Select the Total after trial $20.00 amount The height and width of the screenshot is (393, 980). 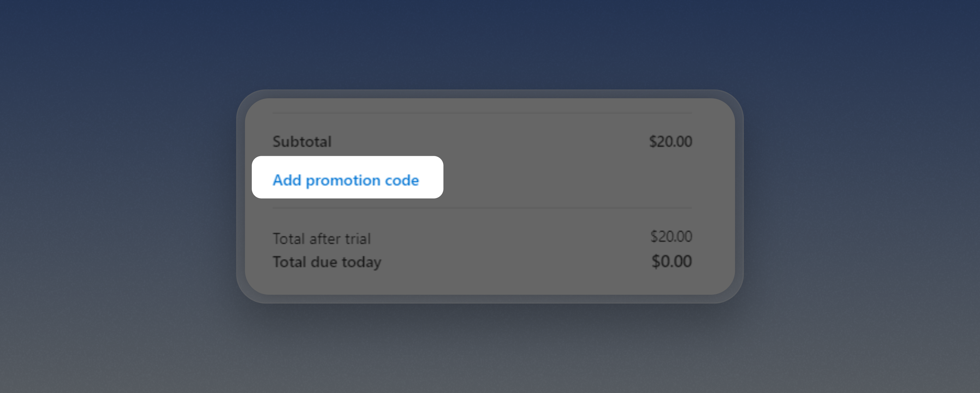tap(671, 236)
